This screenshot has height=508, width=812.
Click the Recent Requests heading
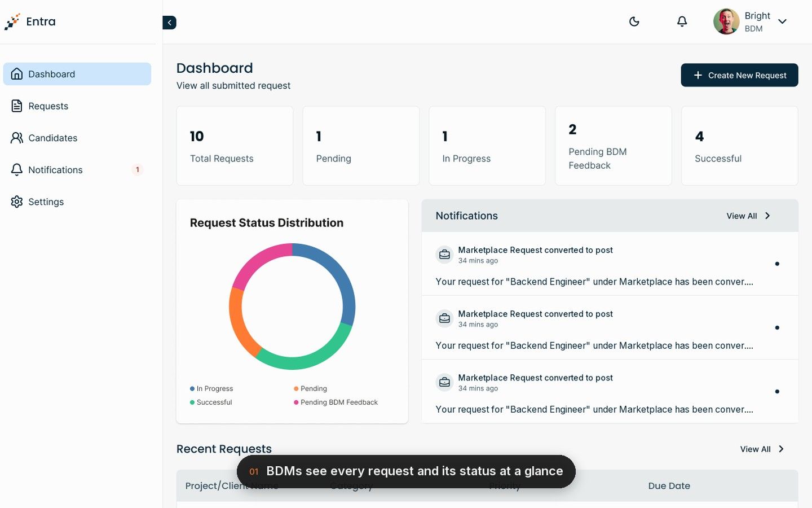pyautogui.click(x=224, y=449)
